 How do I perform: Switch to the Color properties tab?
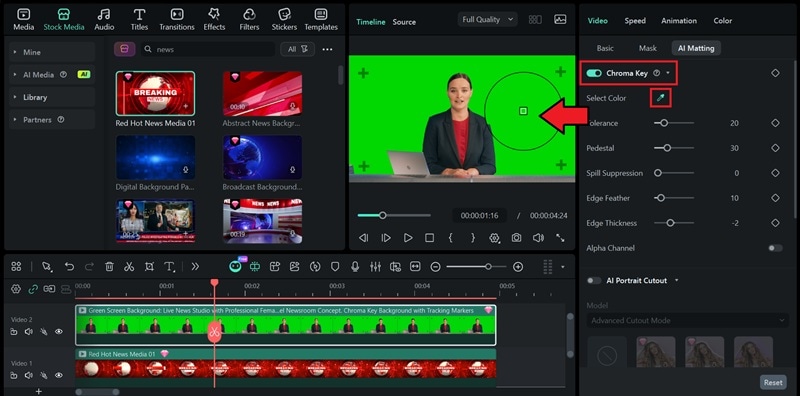(x=722, y=21)
